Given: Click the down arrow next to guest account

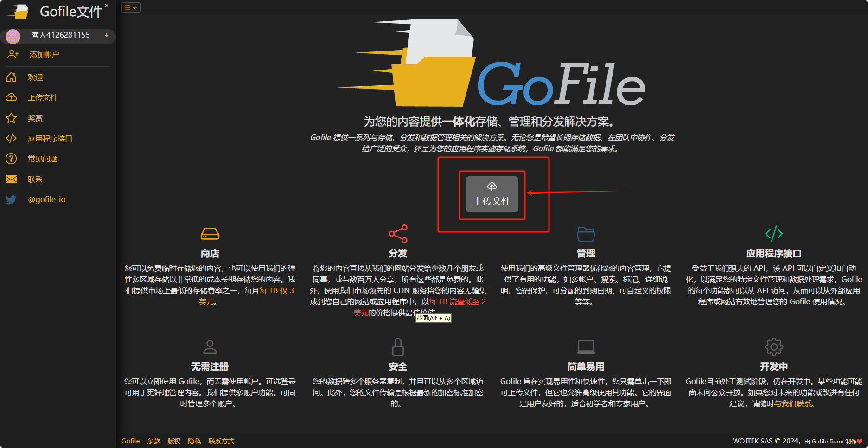Looking at the screenshot, I should pyautogui.click(x=107, y=35).
